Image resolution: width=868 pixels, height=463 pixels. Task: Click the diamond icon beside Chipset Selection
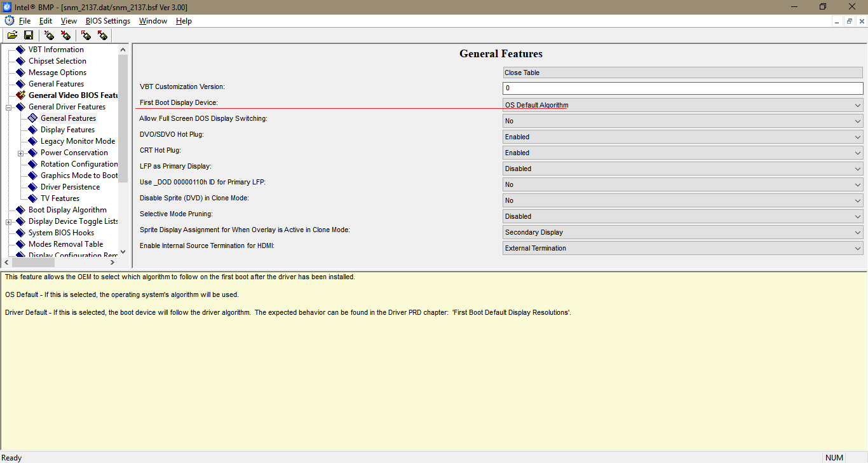coord(21,61)
